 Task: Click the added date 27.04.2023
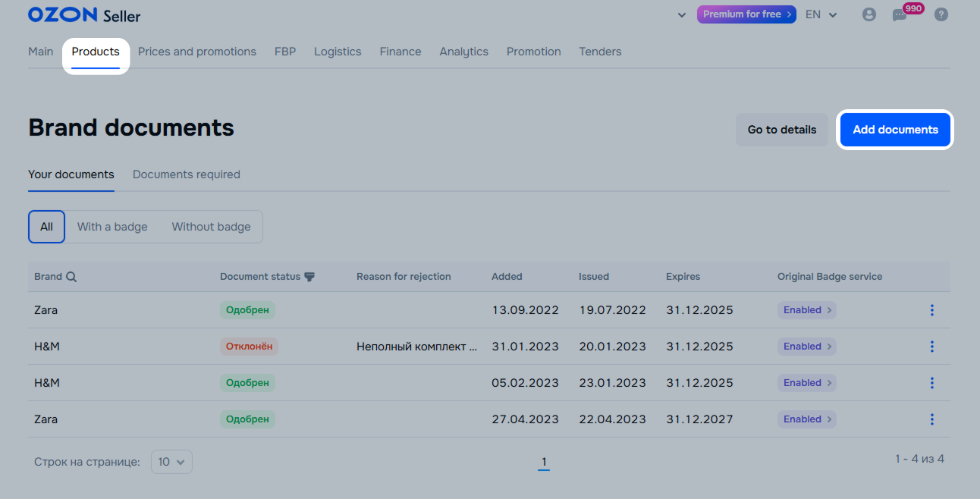coord(525,419)
